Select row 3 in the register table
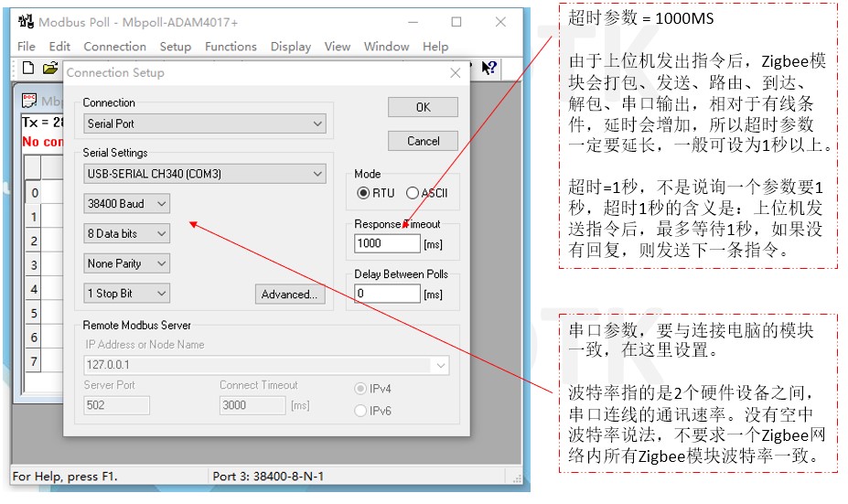 click(x=34, y=265)
